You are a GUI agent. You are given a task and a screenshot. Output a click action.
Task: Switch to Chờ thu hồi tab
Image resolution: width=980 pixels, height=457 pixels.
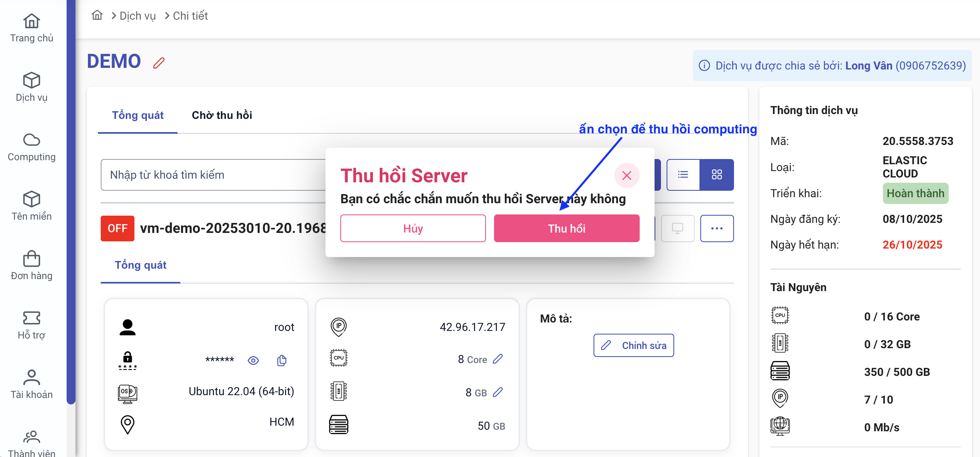click(222, 115)
